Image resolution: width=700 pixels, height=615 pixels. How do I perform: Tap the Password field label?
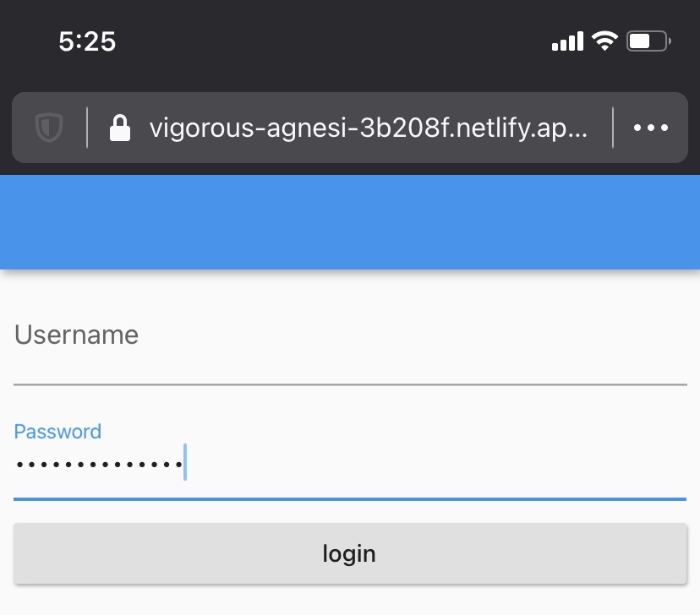[57, 431]
